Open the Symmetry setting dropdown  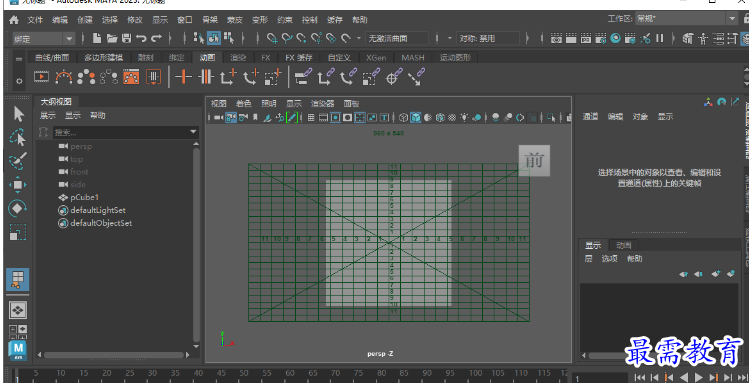[x=488, y=39]
